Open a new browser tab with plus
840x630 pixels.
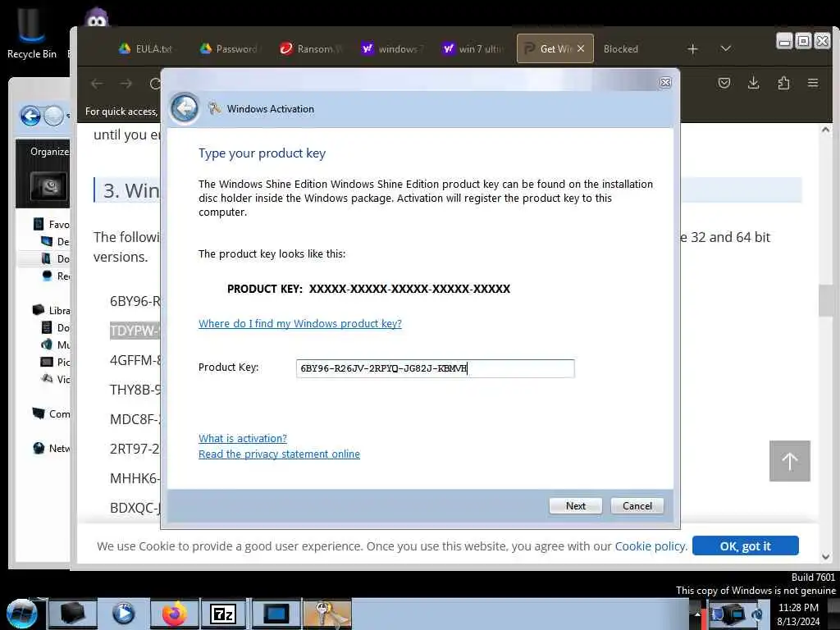pyautogui.click(x=692, y=48)
